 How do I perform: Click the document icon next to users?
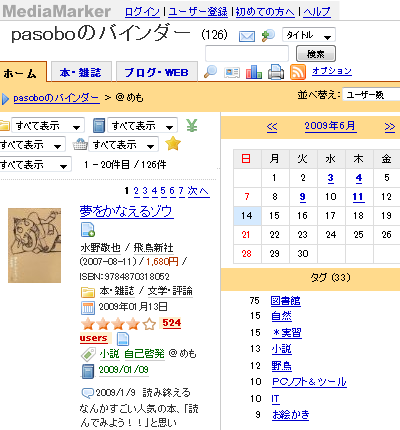[123, 339]
